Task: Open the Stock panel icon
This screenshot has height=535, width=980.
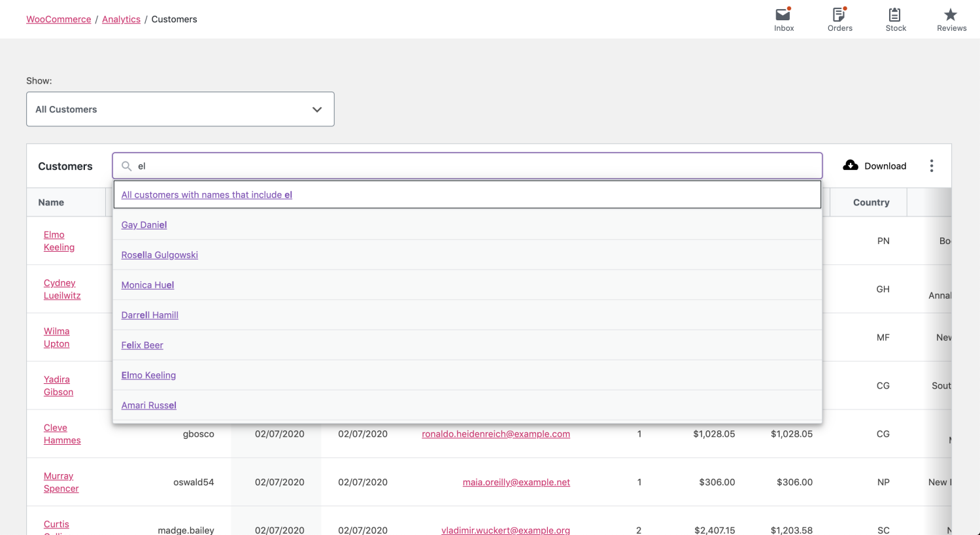Action: [x=895, y=14]
